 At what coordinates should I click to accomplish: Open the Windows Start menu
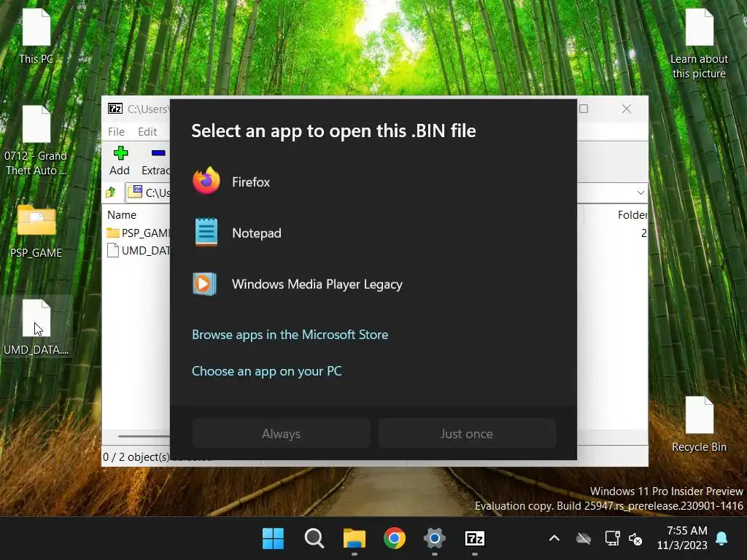[x=273, y=539]
